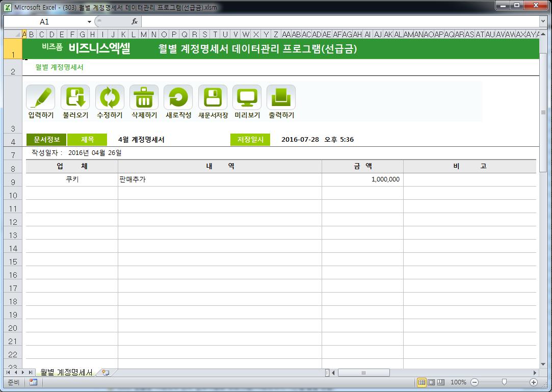Image resolution: width=552 pixels, height=392 pixels.
Task: Click the zoom in plus button
Action: click(x=534, y=382)
